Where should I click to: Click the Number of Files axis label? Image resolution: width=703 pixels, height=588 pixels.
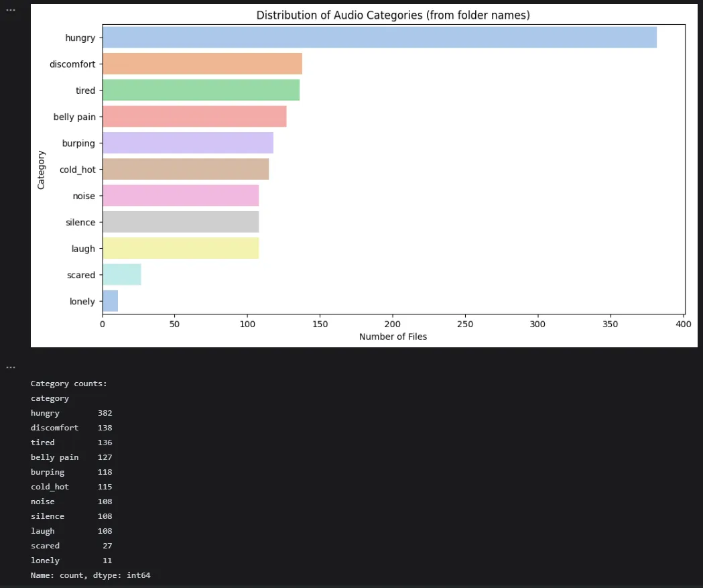393,337
